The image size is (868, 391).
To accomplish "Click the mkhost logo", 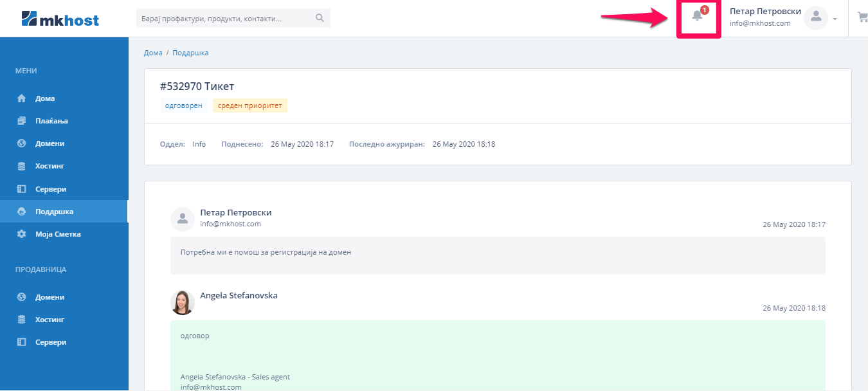I will click(60, 19).
